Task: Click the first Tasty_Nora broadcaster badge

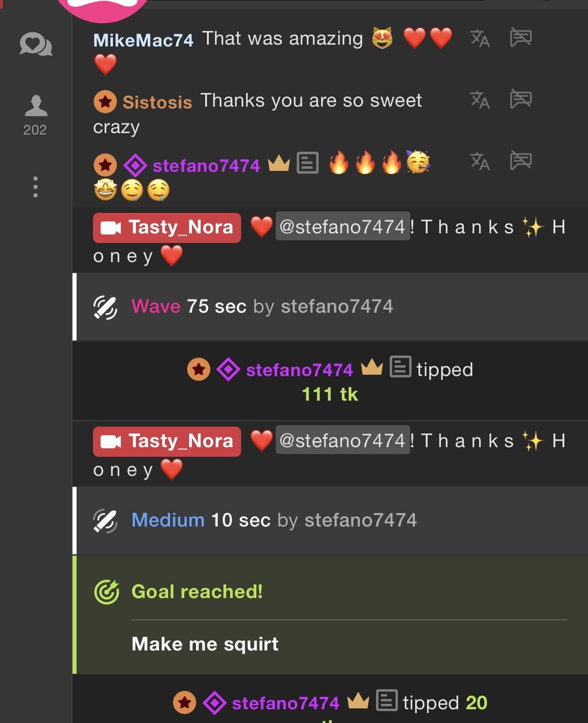Action: tap(167, 227)
